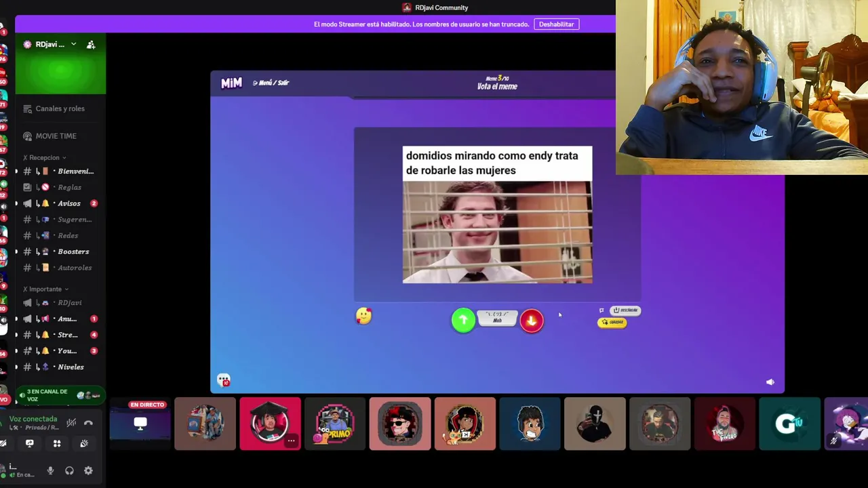868x488 pixels.
Task: Open chat bubble icon in game corner
Action: click(224, 380)
